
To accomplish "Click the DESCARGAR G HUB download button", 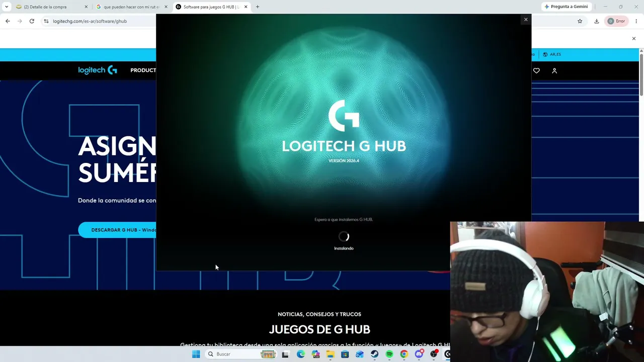I will pyautogui.click(x=117, y=230).
